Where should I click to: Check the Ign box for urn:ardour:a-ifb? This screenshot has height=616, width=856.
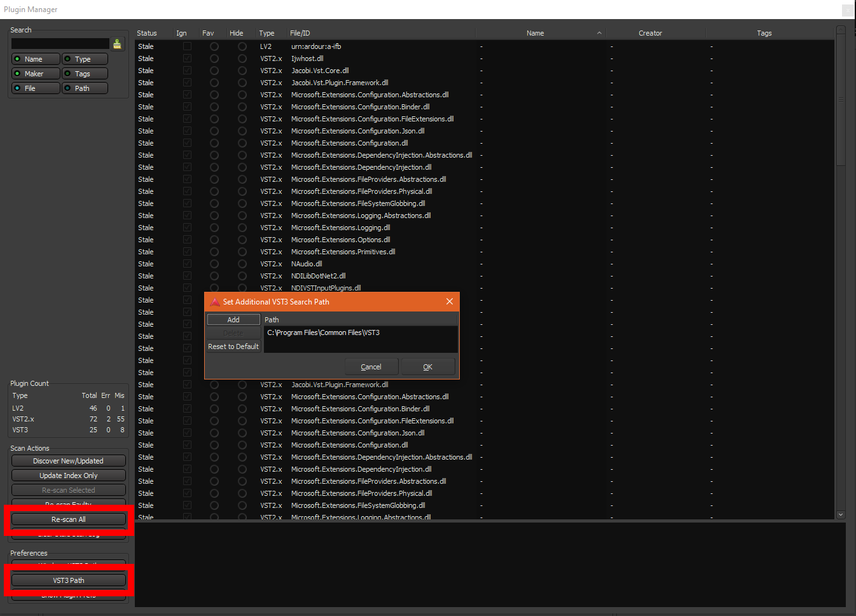(x=187, y=46)
